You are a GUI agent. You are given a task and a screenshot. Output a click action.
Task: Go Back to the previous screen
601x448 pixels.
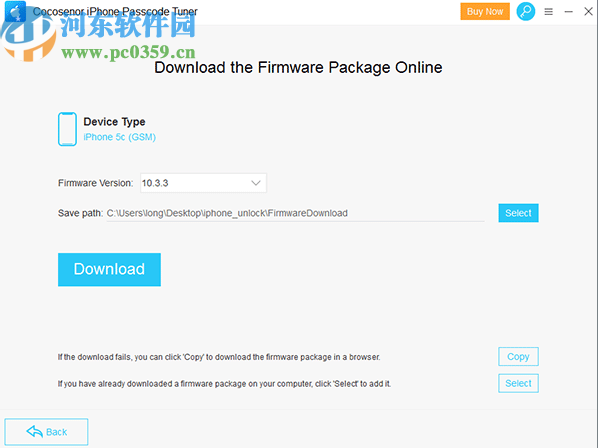[46, 432]
